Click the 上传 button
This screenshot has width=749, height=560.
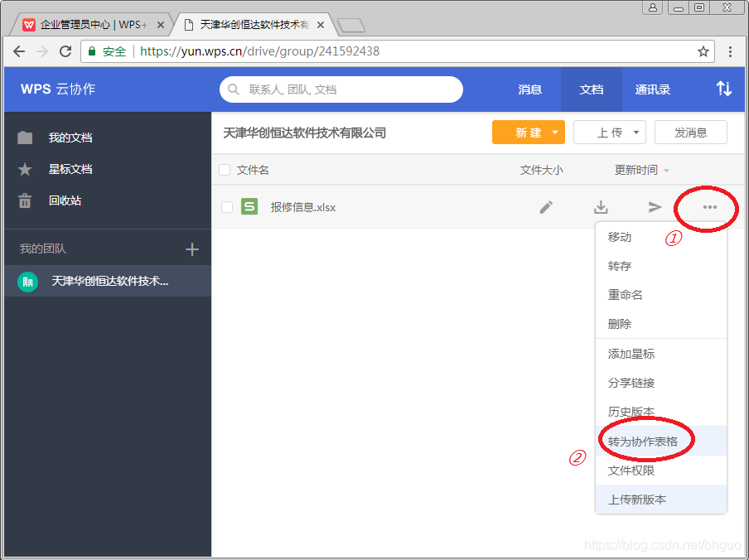pyautogui.click(x=610, y=133)
